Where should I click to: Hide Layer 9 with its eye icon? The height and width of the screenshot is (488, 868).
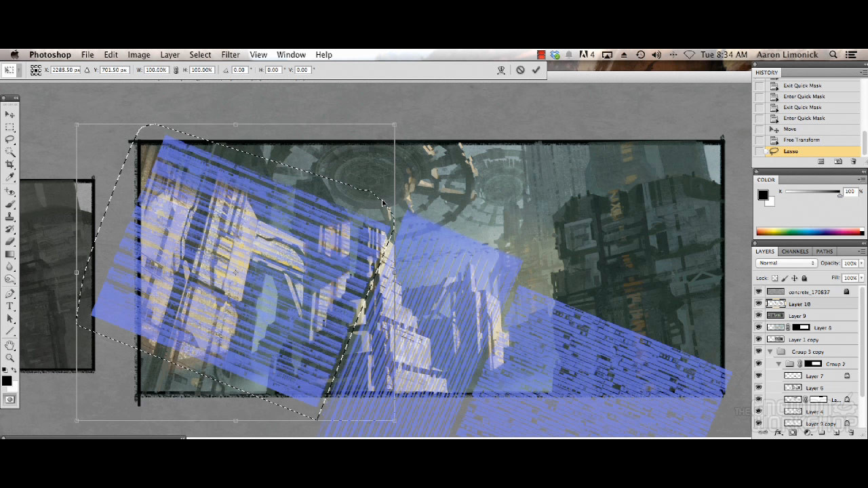point(759,316)
